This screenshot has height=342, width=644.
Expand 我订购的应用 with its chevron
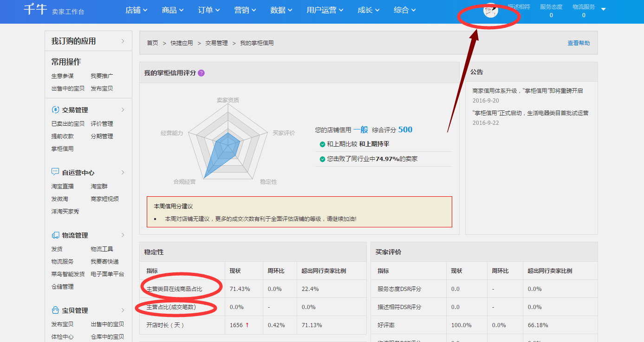click(x=123, y=41)
